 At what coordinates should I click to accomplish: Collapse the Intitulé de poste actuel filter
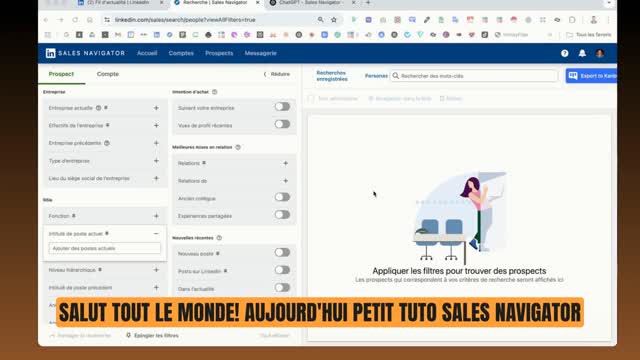tap(156, 233)
